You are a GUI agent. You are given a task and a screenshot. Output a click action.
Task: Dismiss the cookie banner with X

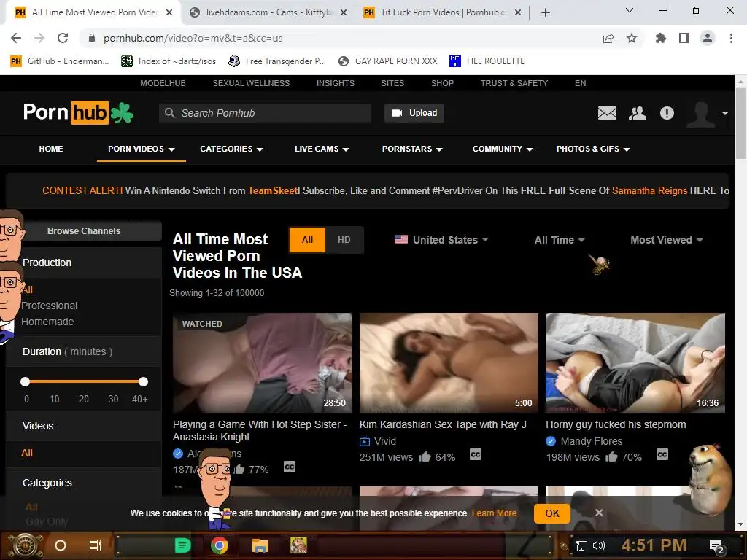[x=599, y=513]
